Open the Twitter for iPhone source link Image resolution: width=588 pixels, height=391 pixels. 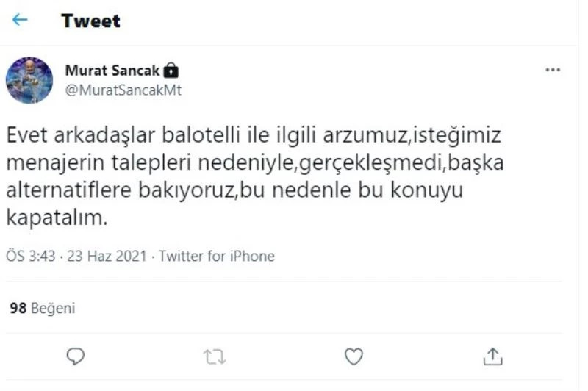(x=216, y=257)
